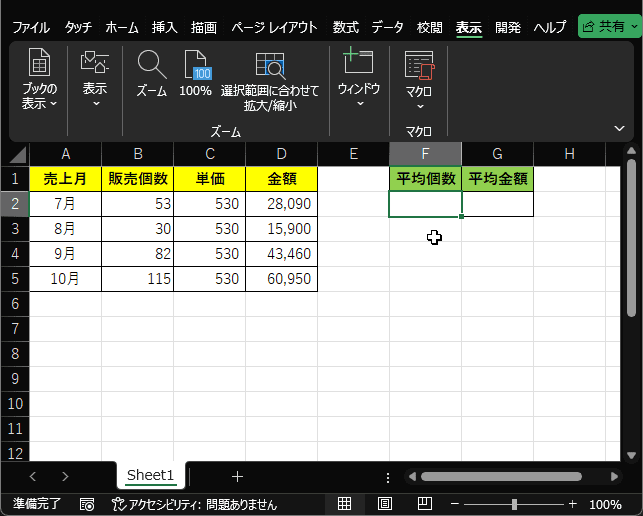Click vertical scrollbar down arrow

tap(632, 455)
